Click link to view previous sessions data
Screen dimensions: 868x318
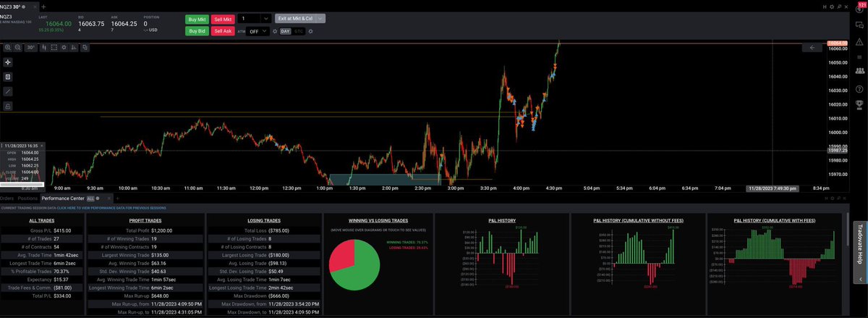click(x=111, y=208)
